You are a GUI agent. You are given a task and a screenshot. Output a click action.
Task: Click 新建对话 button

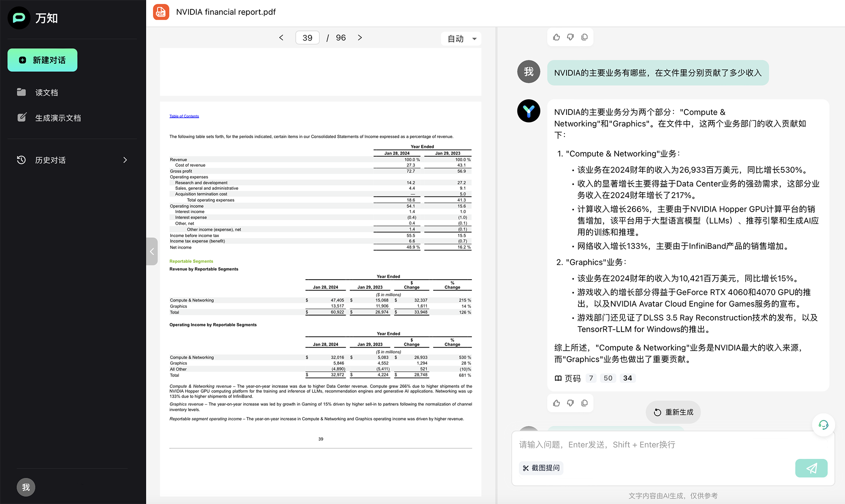point(43,60)
